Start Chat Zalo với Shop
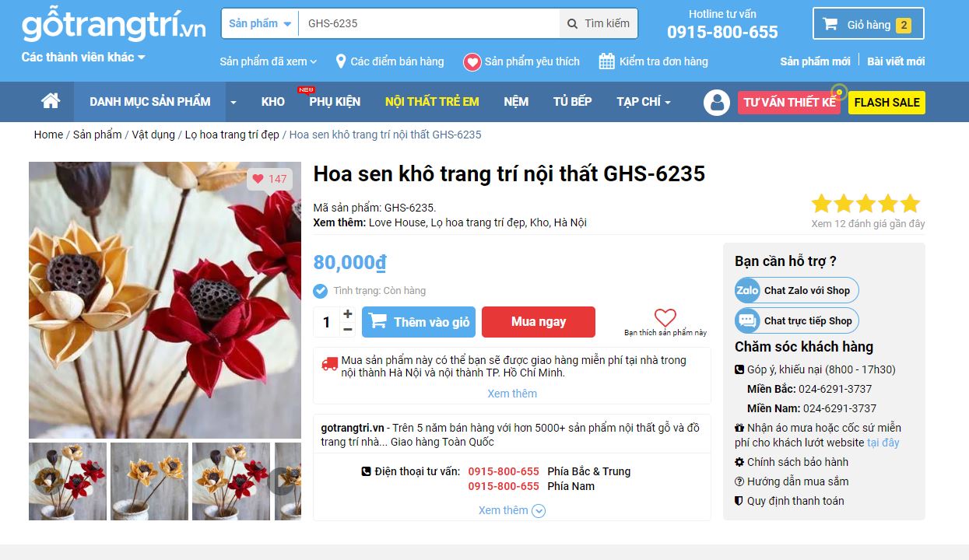This screenshot has width=969, height=560. [797, 290]
